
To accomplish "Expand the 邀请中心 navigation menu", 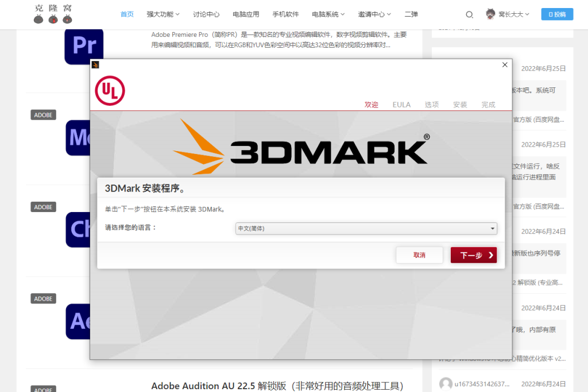I will (374, 14).
